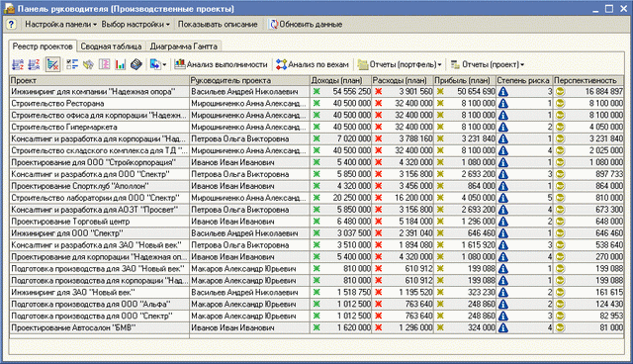The width and height of the screenshot is (633, 364).
Task: Expand Отчеты (проект) dropdown
Action: (x=488, y=64)
